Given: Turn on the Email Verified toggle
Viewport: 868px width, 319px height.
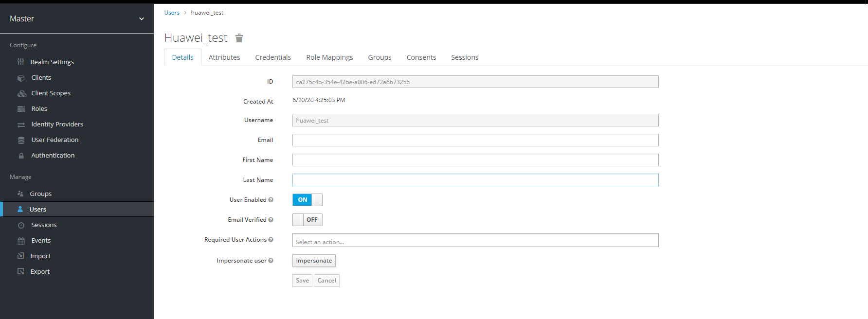Looking at the screenshot, I should coord(307,220).
